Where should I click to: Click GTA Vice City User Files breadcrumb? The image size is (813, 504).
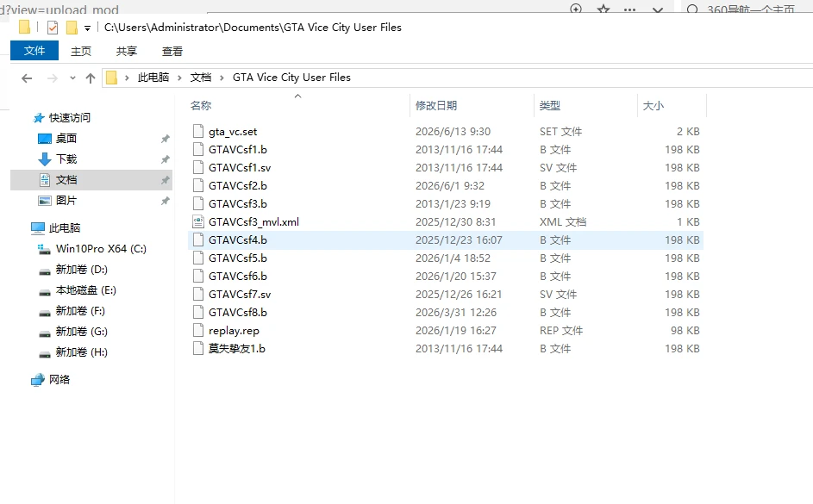pyautogui.click(x=291, y=78)
